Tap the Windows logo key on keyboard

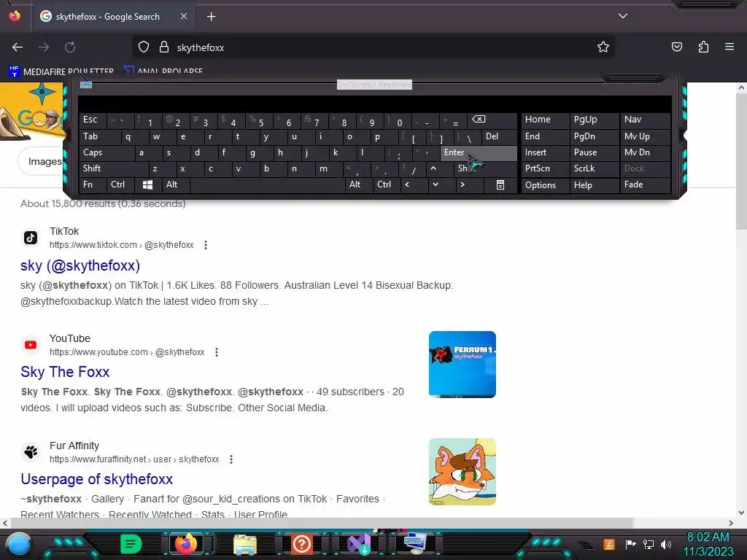(x=147, y=184)
